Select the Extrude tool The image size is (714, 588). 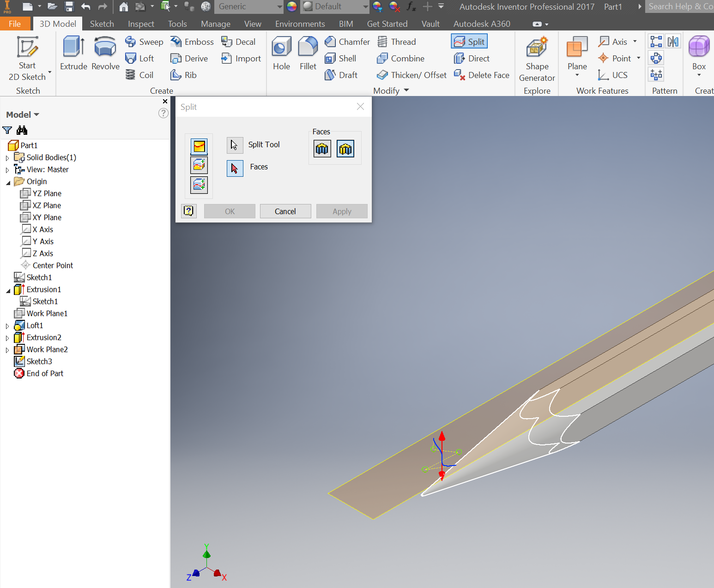(x=73, y=54)
